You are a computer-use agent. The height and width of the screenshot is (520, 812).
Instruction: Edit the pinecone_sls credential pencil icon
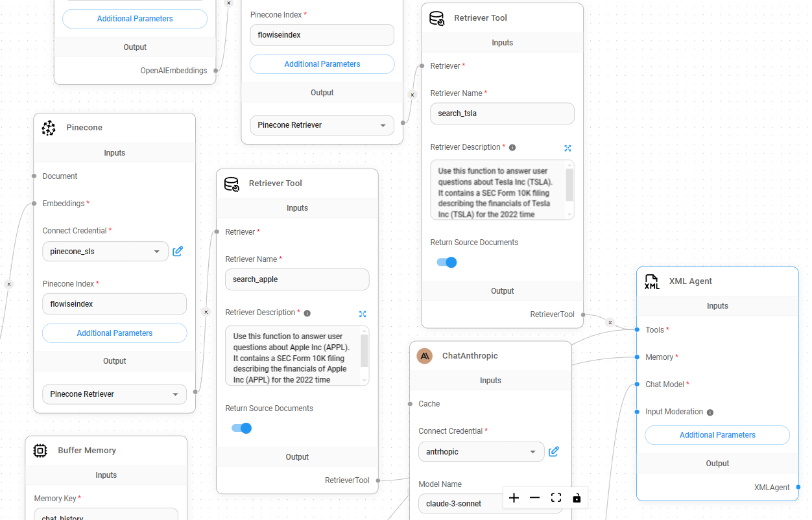pyautogui.click(x=178, y=251)
